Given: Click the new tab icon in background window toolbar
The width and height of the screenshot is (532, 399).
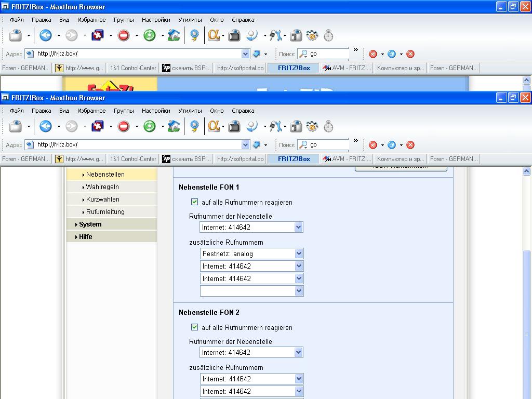Looking at the screenshot, I should click(x=15, y=36).
